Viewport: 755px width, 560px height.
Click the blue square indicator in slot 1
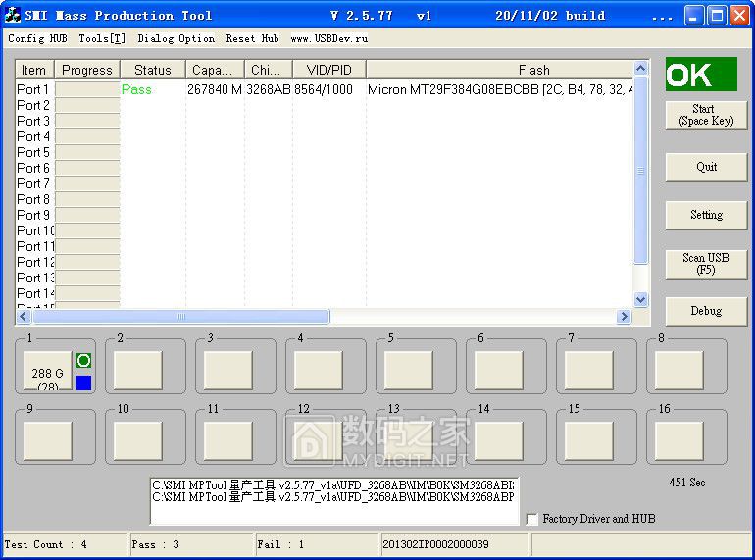click(83, 382)
